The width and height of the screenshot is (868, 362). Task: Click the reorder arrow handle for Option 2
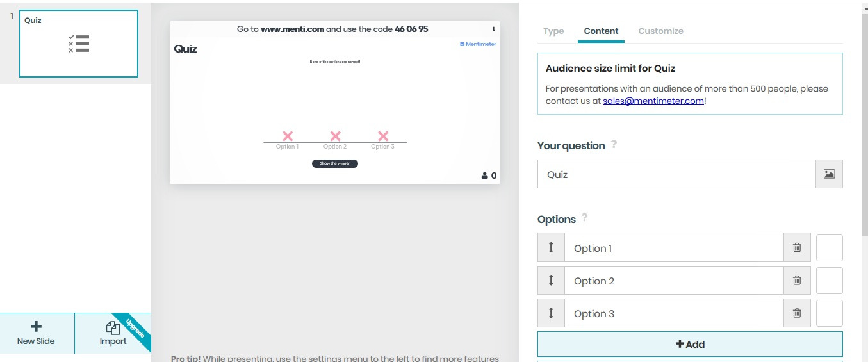551,281
